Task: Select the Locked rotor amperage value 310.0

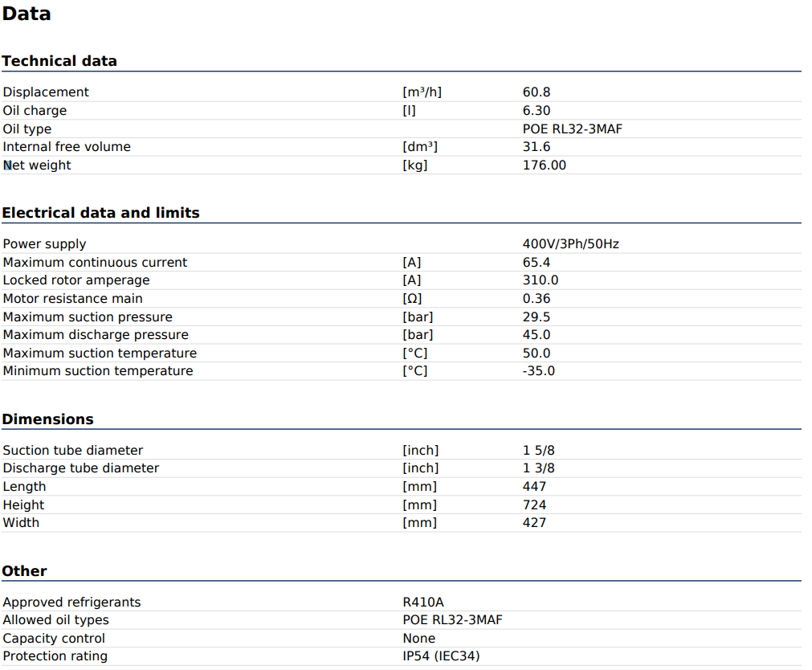Action: tap(541, 280)
